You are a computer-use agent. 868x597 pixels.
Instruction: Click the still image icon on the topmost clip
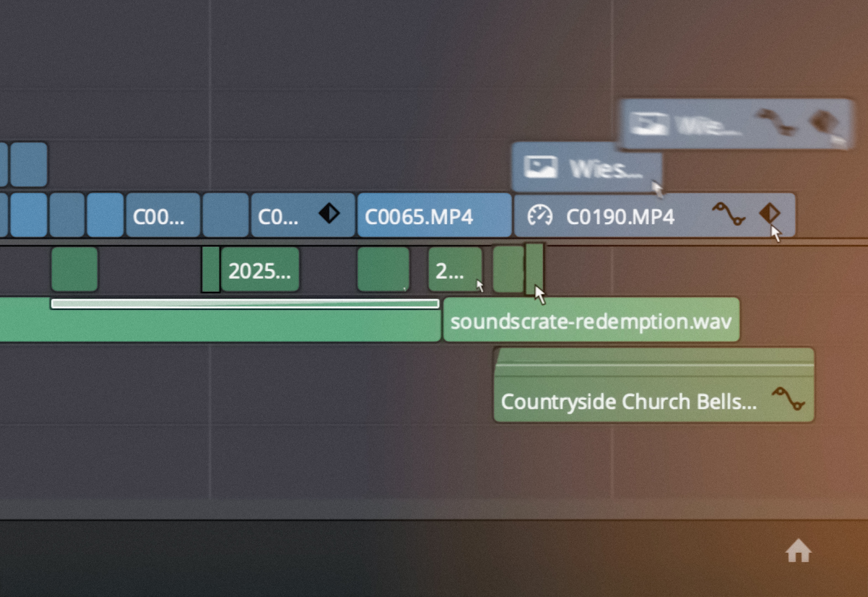click(x=648, y=123)
